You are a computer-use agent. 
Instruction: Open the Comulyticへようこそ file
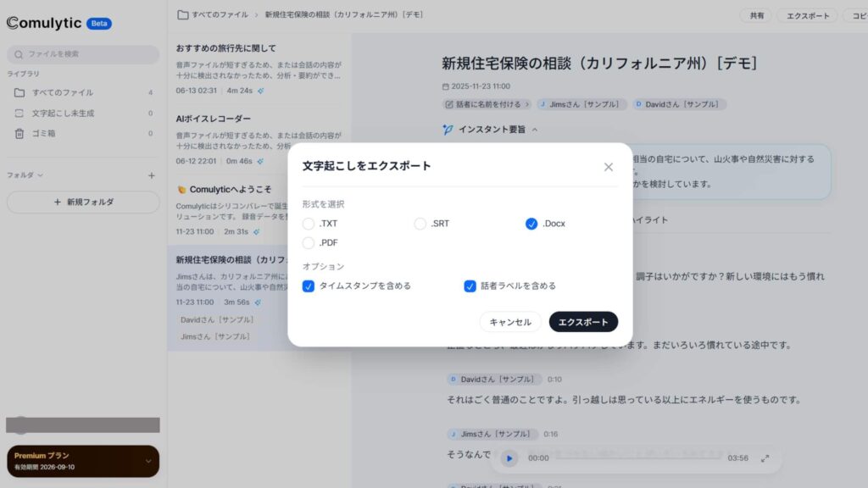pyautogui.click(x=259, y=210)
